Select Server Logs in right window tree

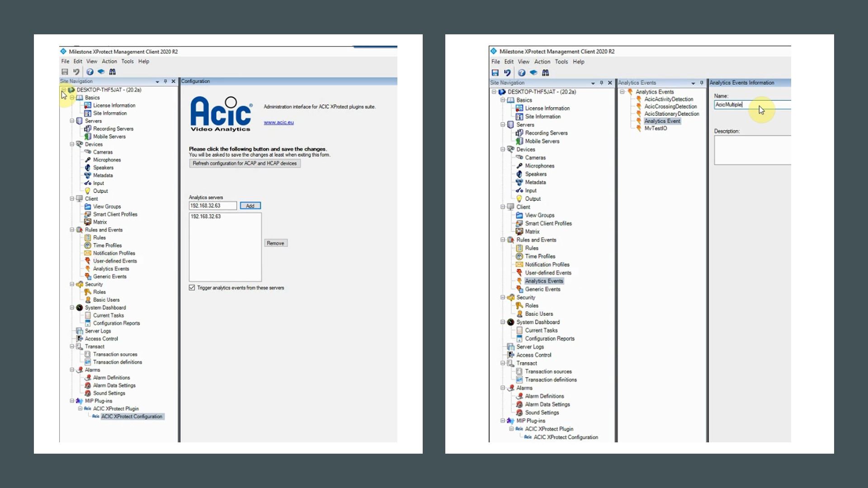coord(530,347)
